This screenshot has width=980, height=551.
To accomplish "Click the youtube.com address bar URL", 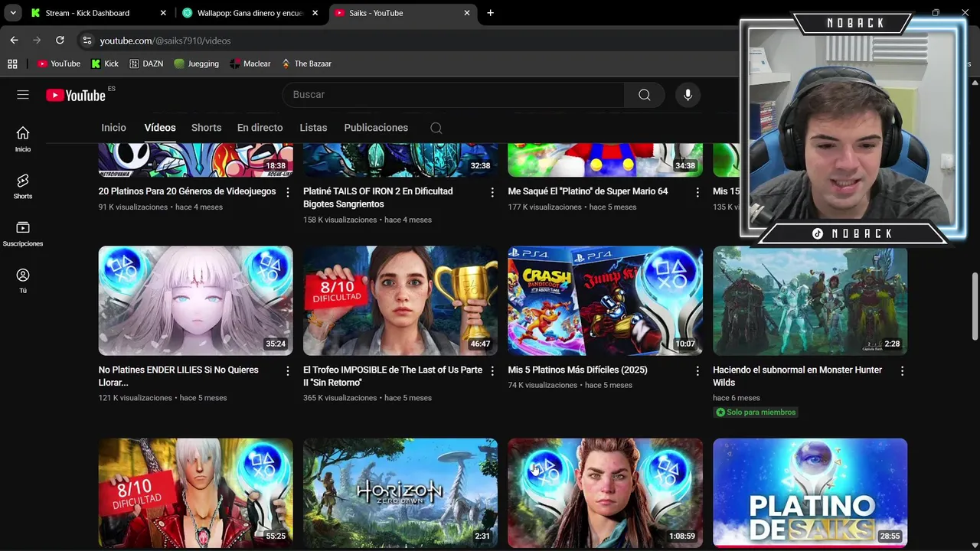I will click(165, 41).
